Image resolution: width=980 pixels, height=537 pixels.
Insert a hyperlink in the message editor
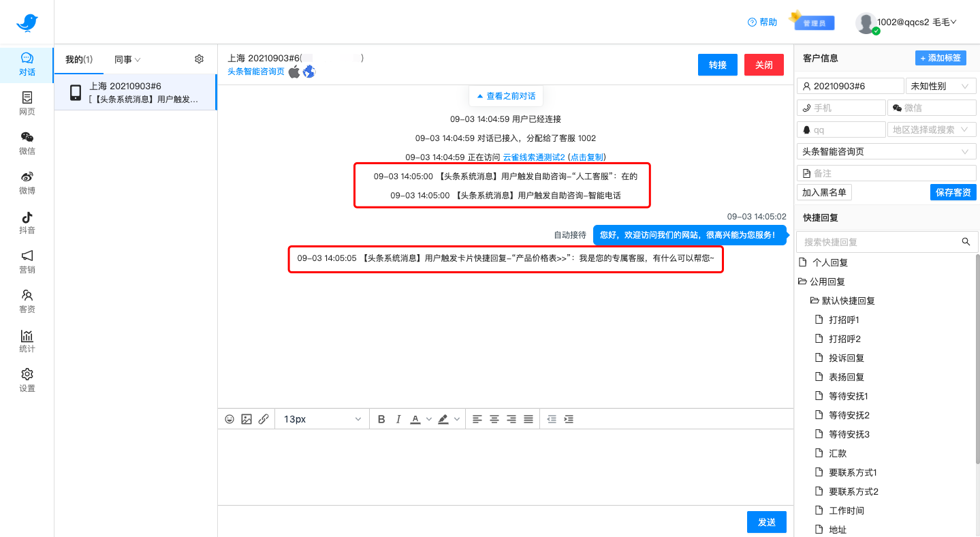(263, 419)
